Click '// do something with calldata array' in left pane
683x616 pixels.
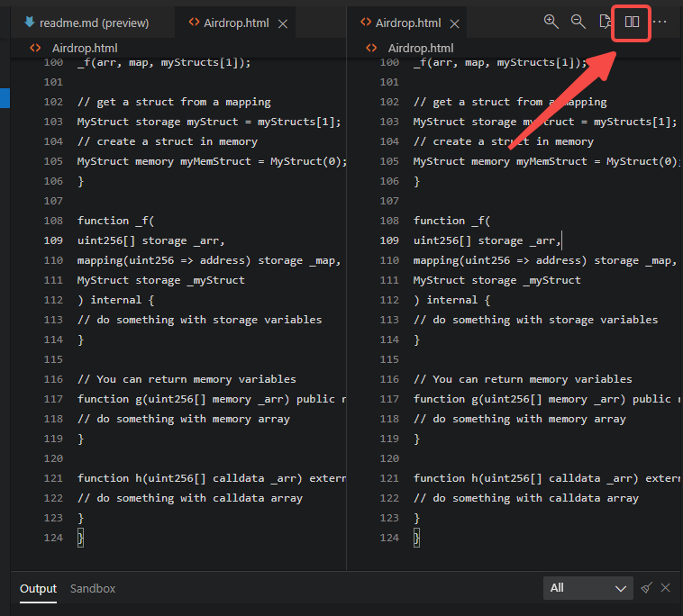(x=190, y=498)
